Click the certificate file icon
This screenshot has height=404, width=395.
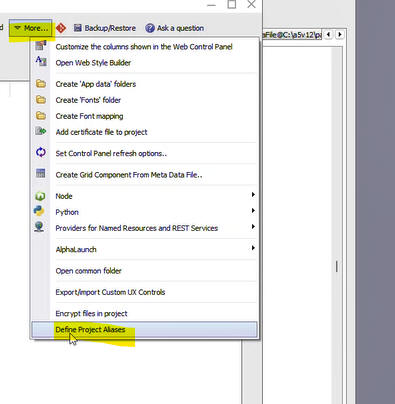point(41,131)
